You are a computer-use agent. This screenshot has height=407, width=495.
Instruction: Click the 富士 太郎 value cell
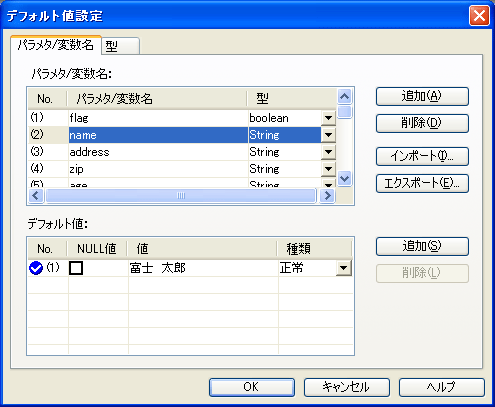(x=203, y=268)
